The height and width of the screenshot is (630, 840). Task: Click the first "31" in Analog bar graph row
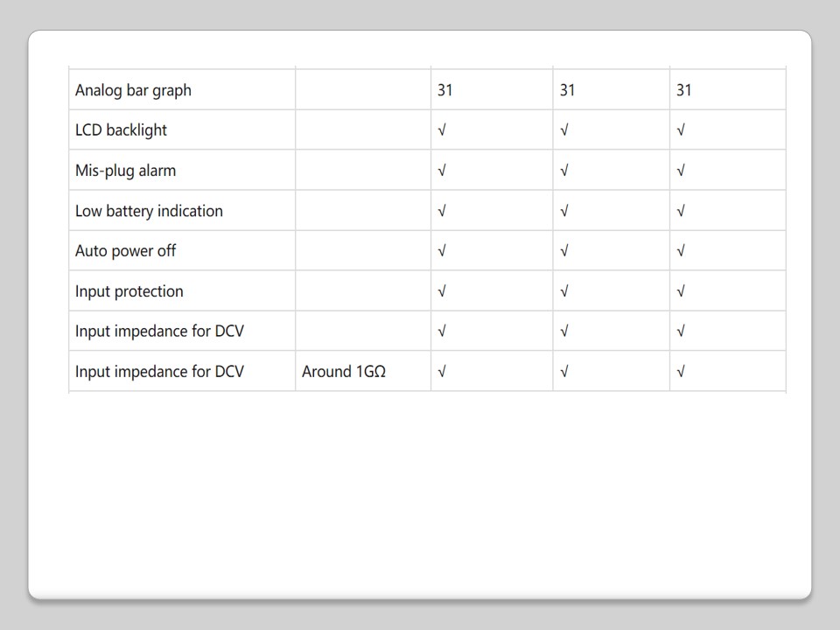pyautogui.click(x=444, y=90)
